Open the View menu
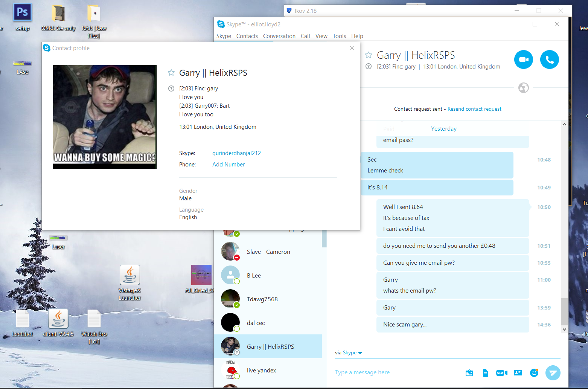The height and width of the screenshot is (389, 588). 321,36
